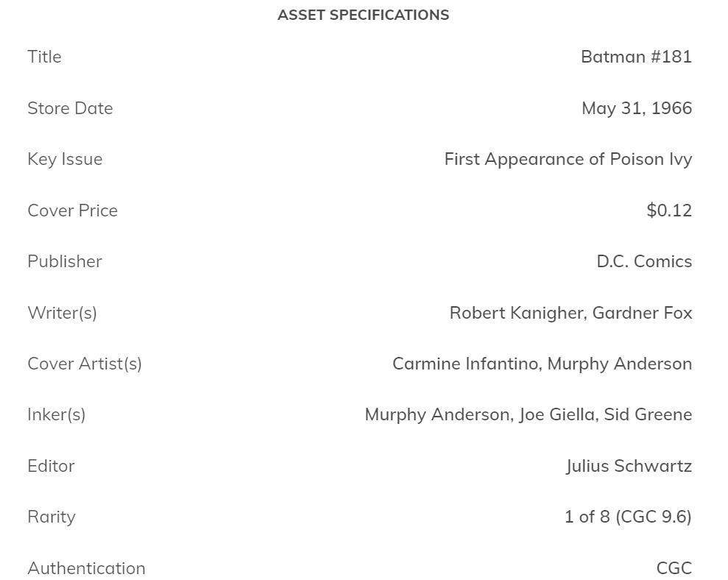The height and width of the screenshot is (580, 728).
Task: Click First Appearance of Poison Ivy text
Action: tap(568, 159)
